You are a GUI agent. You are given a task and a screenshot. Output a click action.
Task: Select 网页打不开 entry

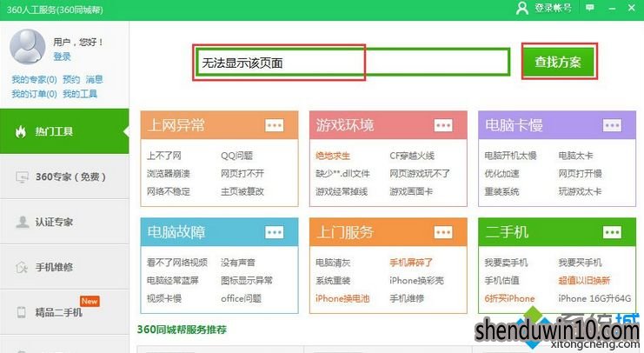coord(242,173)
